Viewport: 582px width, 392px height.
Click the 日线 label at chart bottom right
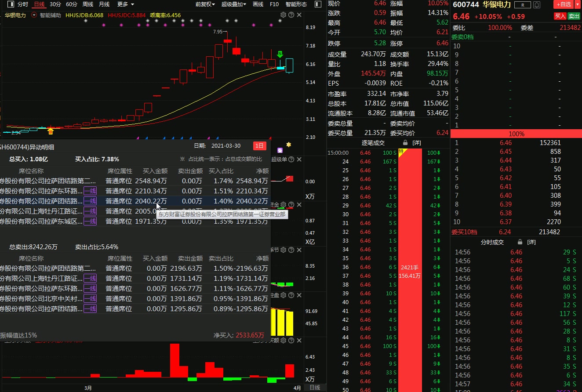tap(315, 388)
